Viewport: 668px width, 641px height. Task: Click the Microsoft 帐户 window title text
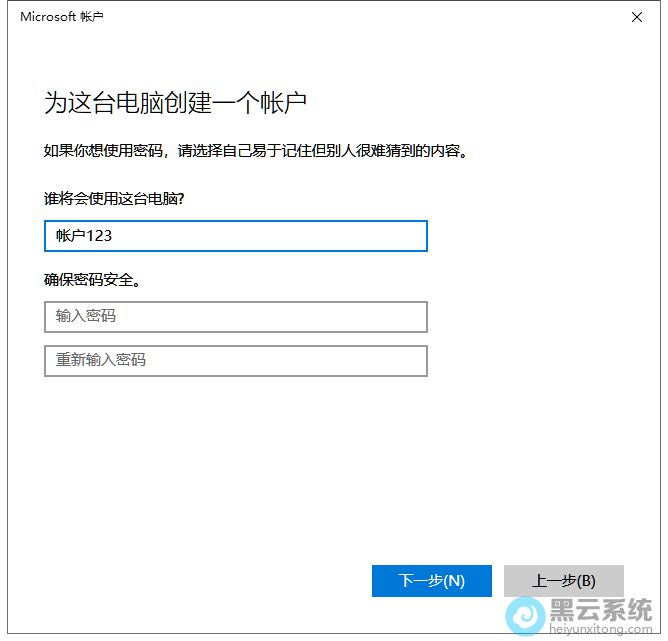click(x=61, y=17)
